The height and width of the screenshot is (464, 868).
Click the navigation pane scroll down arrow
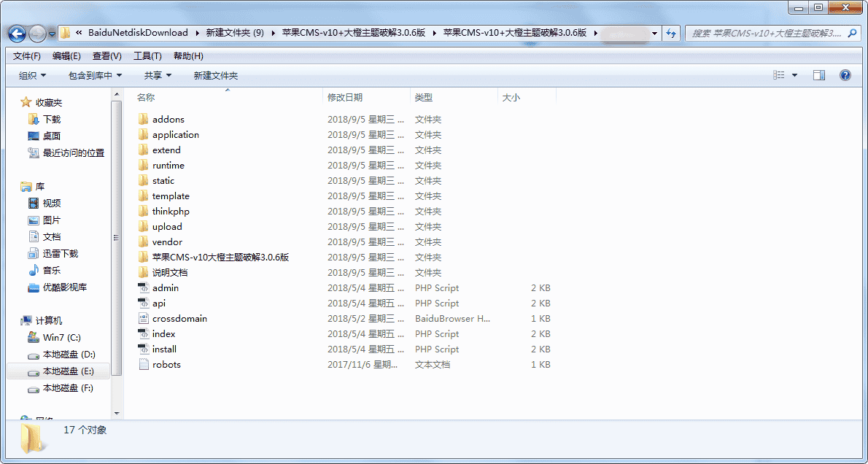point(117,413)
